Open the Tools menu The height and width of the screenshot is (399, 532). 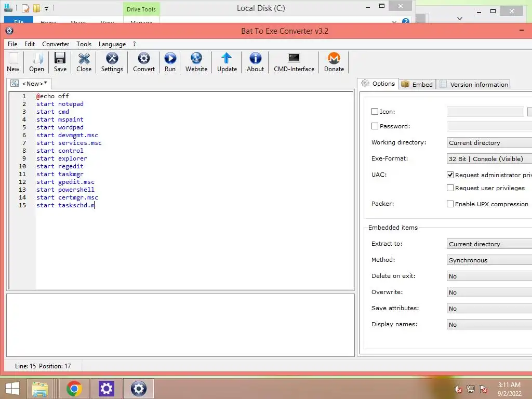pyautogui.click(x=84, y=44)
